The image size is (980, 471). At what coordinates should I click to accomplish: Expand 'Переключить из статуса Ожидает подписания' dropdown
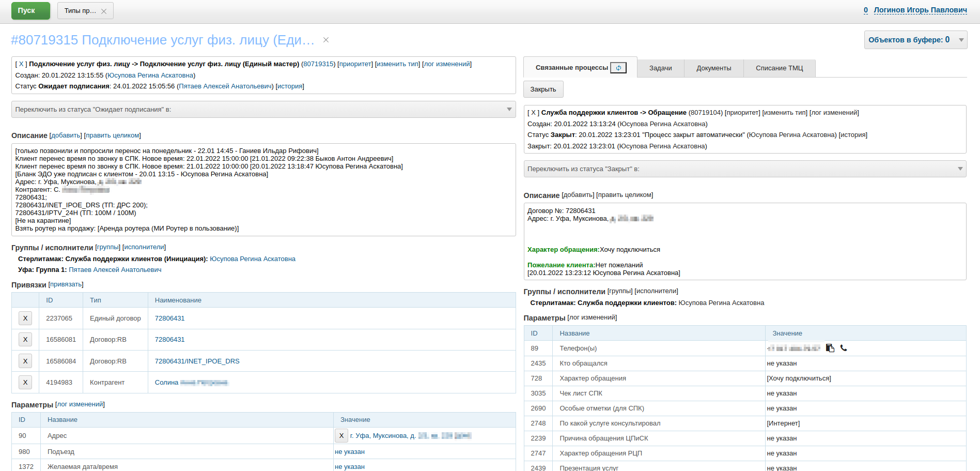(263, 110)
